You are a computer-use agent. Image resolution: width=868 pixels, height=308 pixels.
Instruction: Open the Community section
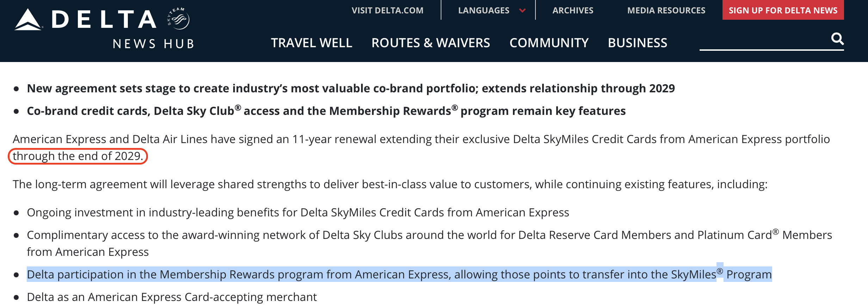tap(549, 43)
